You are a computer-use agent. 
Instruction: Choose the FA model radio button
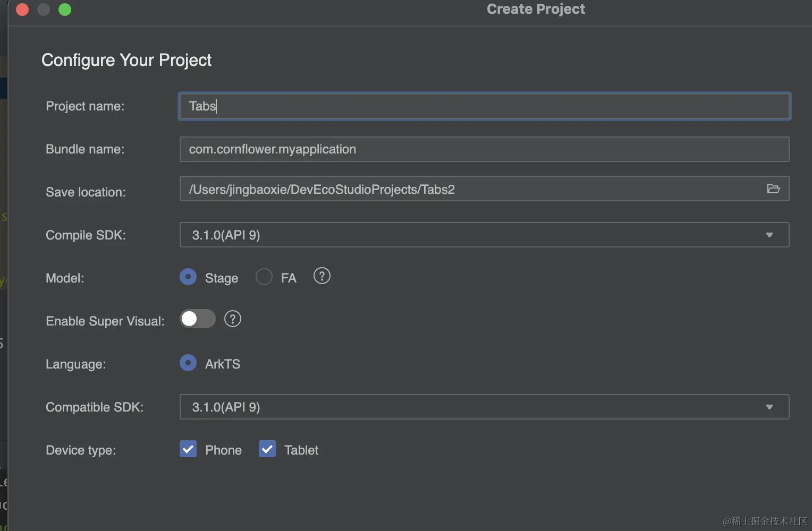click(264, 277)
